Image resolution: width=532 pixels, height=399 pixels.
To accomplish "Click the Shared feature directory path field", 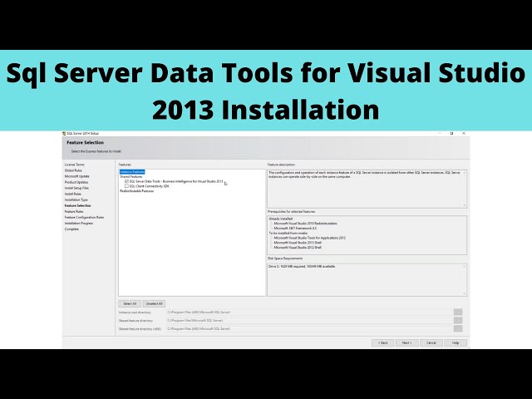I will click(309, 320).
